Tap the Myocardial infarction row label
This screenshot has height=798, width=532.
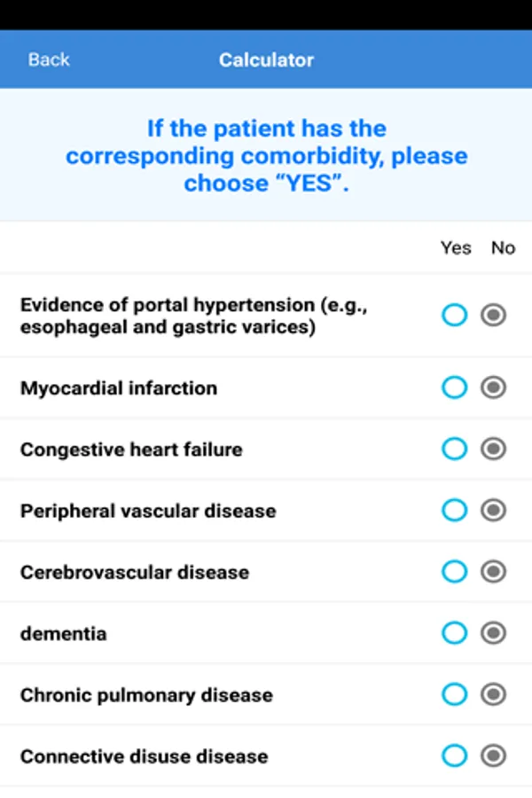tap(119, 388)
